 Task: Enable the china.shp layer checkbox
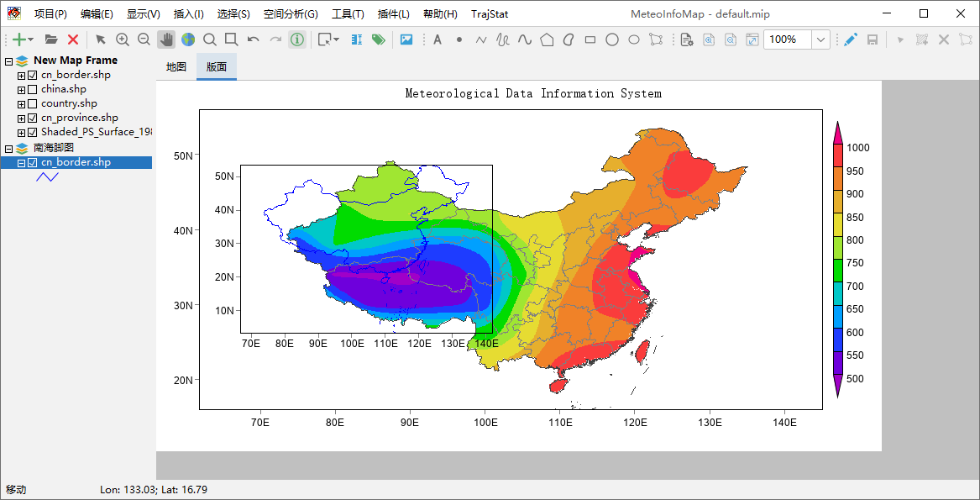[33, 89]
